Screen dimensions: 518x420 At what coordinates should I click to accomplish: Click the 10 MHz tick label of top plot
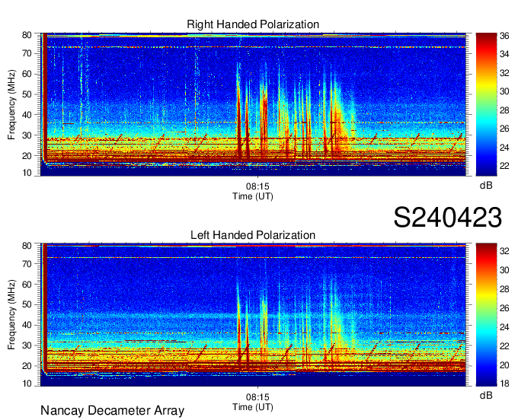(x=27, y=173)
